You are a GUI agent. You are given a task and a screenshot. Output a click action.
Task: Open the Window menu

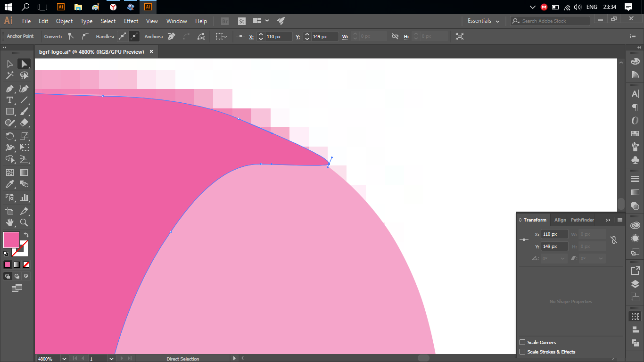pos(177,21)
